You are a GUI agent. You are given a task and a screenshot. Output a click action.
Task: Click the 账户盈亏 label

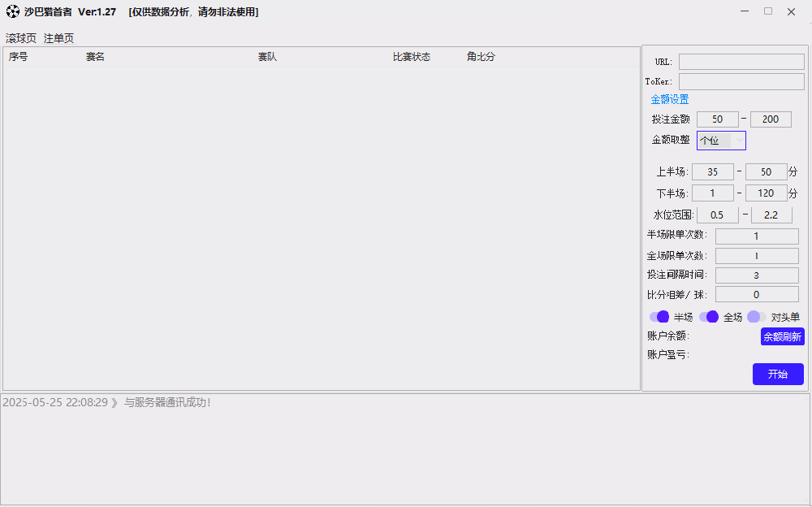(x=668, y=354)
